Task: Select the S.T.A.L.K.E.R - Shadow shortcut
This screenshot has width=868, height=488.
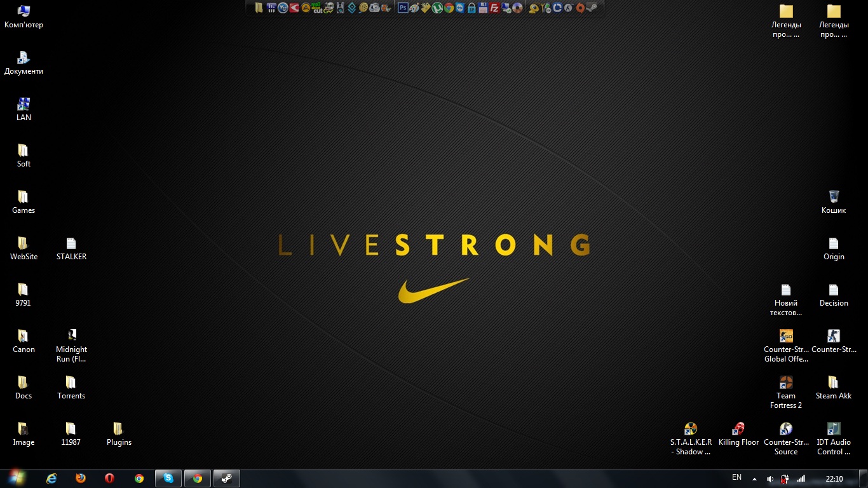Action: 691,438
